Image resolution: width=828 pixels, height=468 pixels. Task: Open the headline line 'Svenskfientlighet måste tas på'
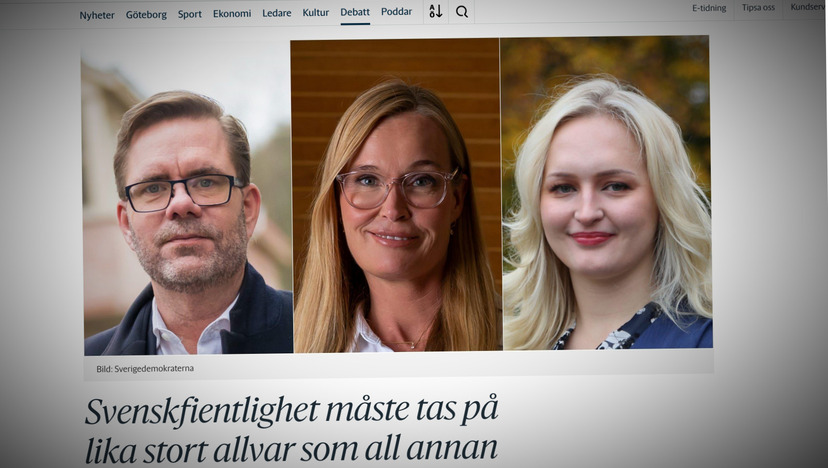tap(291, 411)
